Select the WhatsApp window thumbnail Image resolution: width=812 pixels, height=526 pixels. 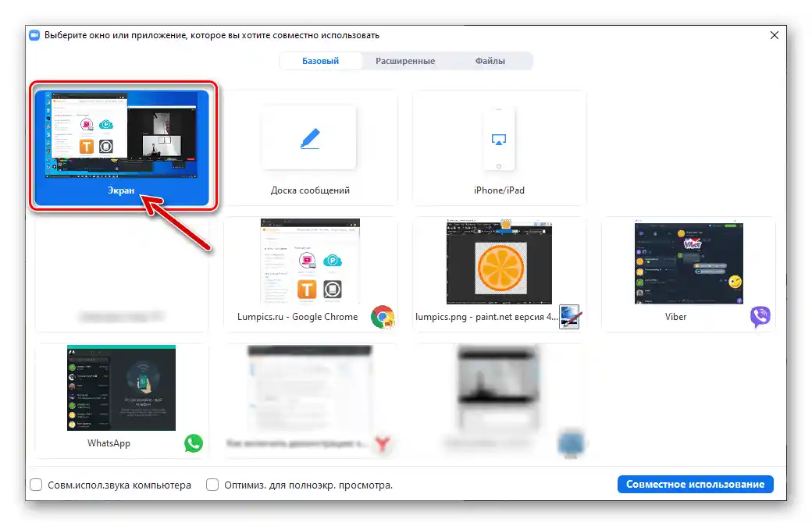point(121,388)
